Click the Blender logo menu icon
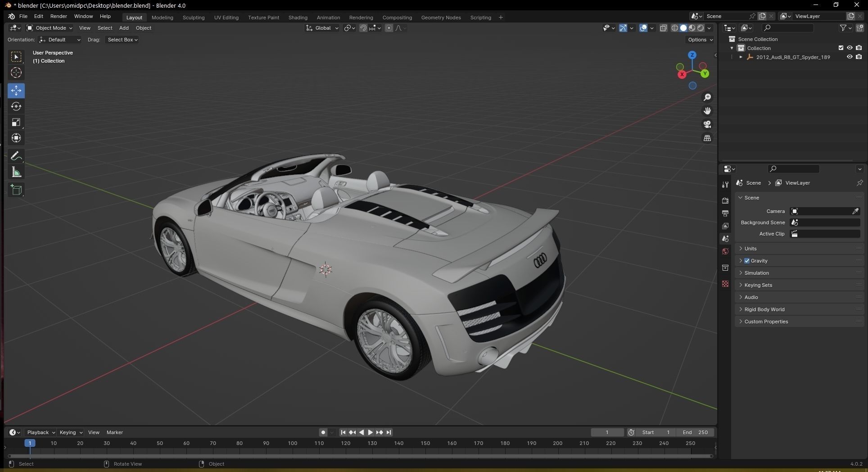This screenshot has width=868, height=472. tap(11, 16)
